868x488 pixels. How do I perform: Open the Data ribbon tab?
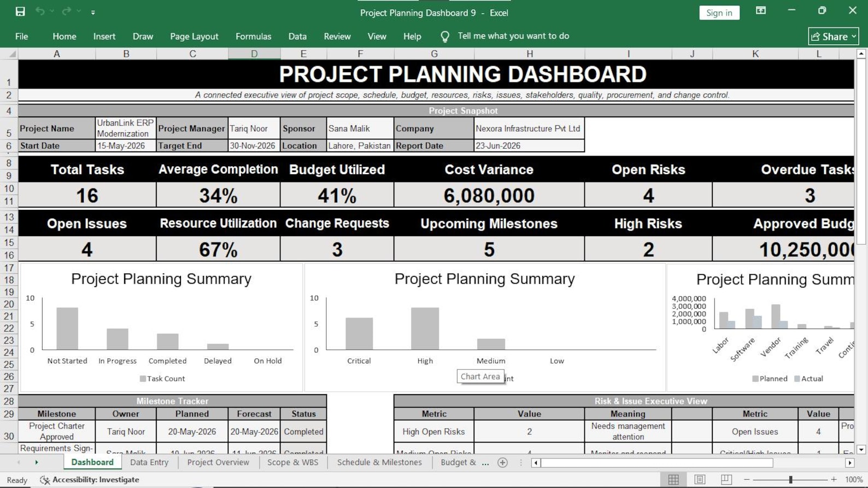297,37
